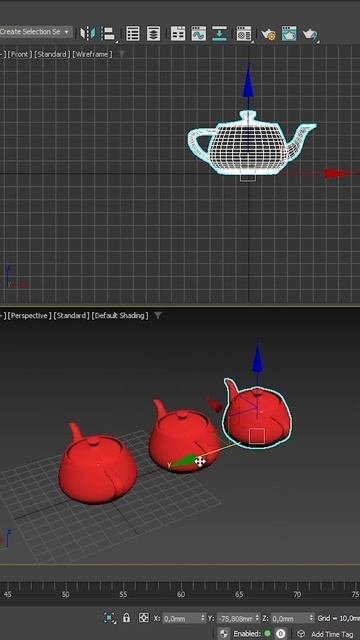Open the [Default Shading] menu
Screen dimensions: 360x640
pyautogui.click(x=120, y=315)
